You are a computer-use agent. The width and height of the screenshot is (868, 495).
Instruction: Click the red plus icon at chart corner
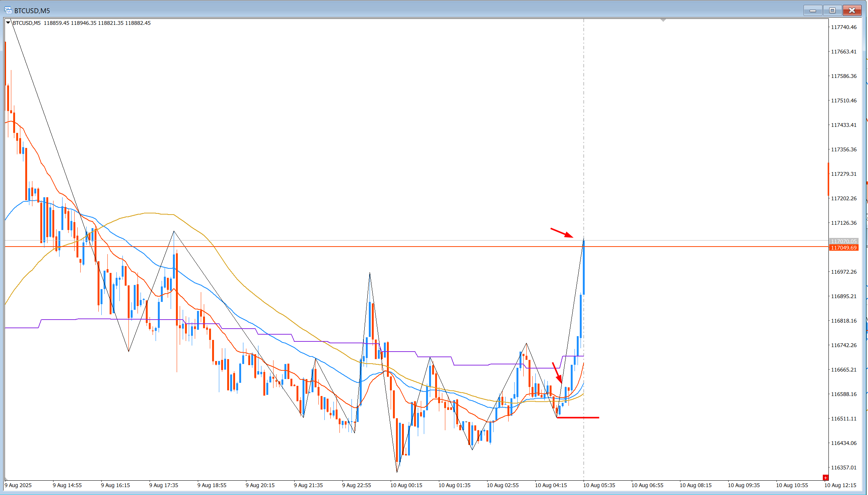(825, 478)
